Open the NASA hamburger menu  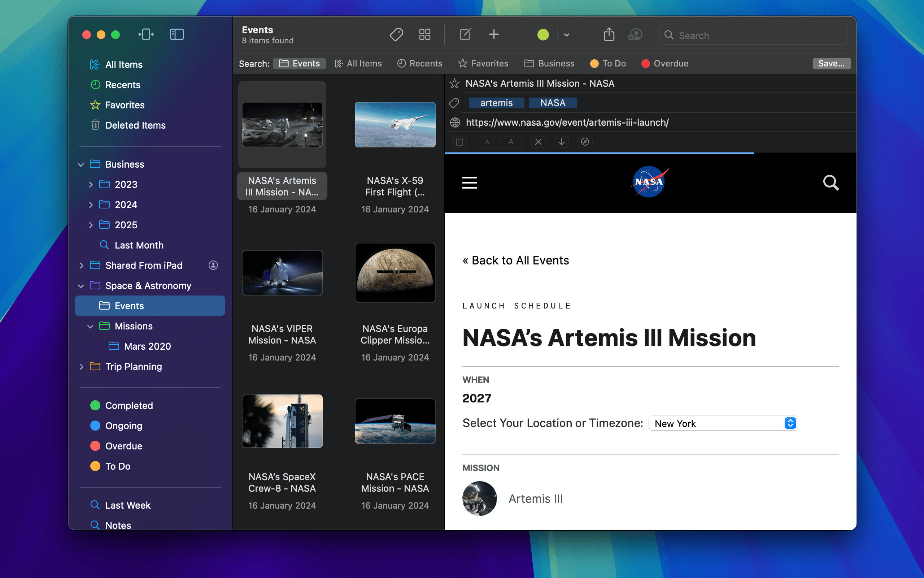coord(470,183)
